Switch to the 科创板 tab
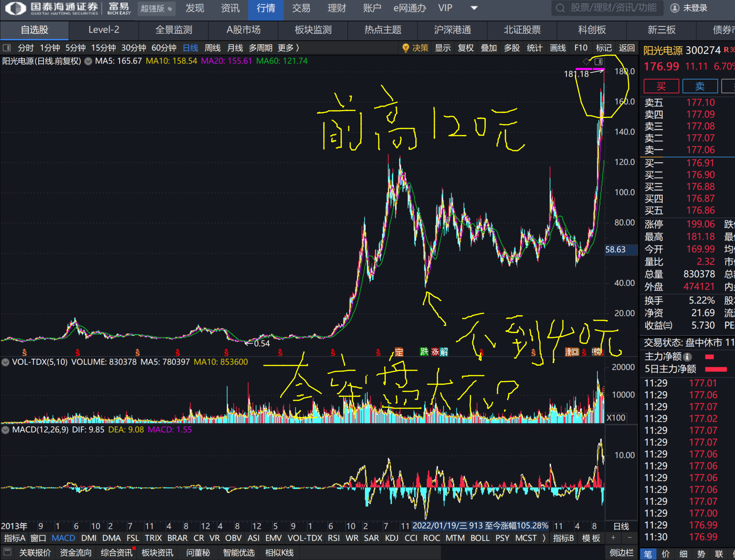This screenshot has width=735, height=560. coord(591,30)
